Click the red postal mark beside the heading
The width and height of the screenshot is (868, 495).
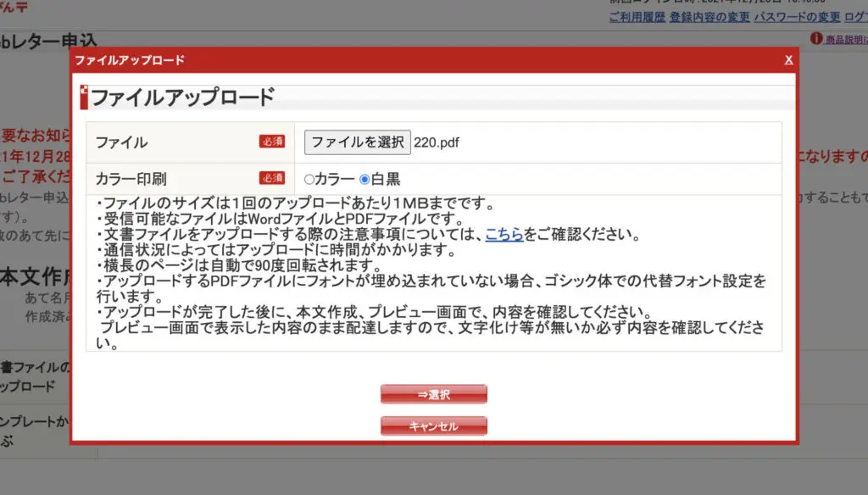pos(83,97)
